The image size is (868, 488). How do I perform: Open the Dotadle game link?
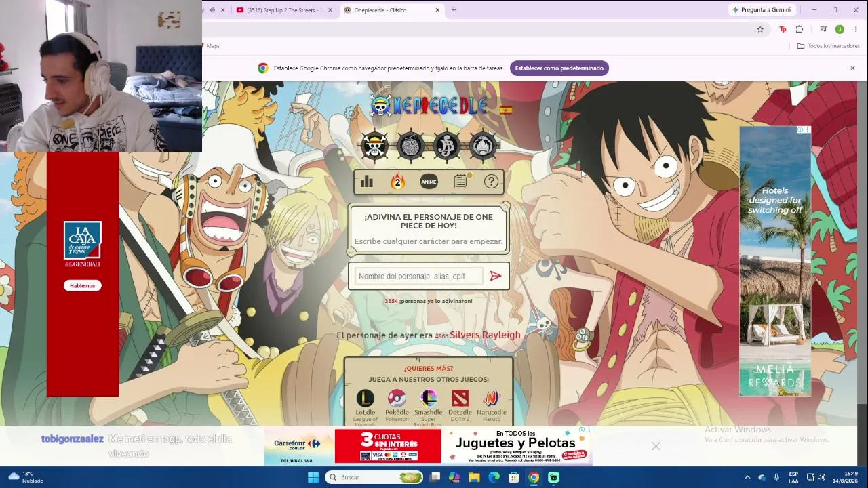pyautogui.click(x=460, y=404)
